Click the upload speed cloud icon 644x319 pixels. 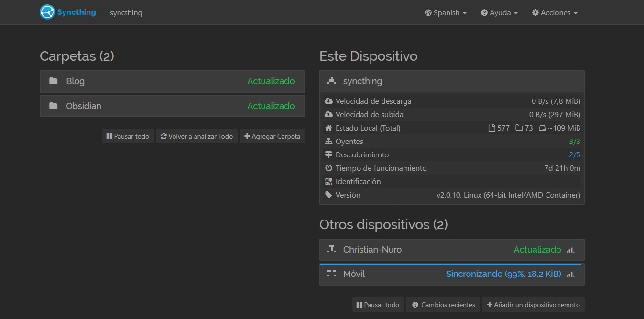tap(328, 114)
